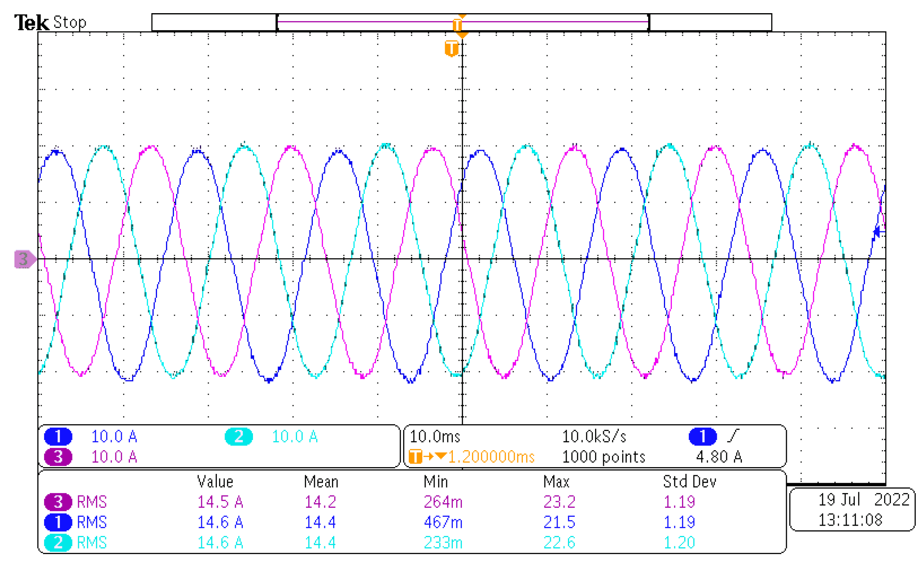Click channel 3 min value 264m
924x563 pixels.
coord(443,502)
